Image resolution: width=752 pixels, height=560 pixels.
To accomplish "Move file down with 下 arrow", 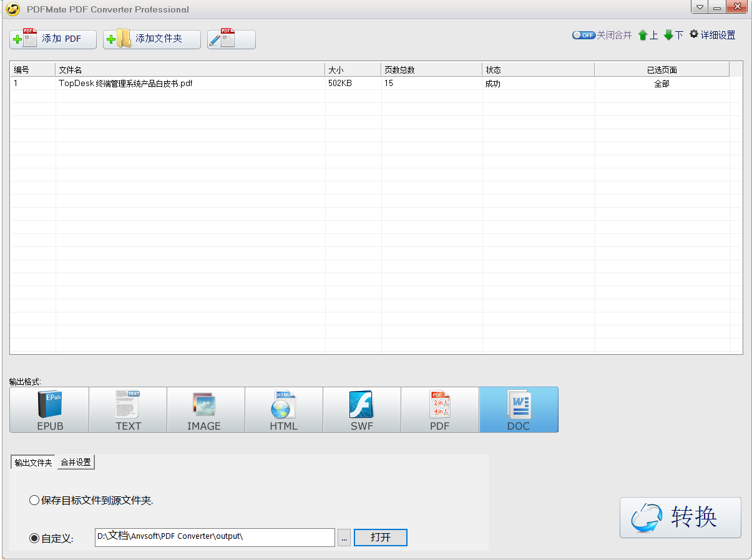I will coord(673,36).
